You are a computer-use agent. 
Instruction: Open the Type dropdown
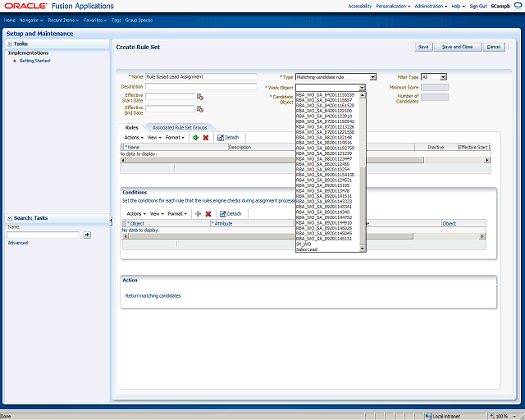(372, 77)
